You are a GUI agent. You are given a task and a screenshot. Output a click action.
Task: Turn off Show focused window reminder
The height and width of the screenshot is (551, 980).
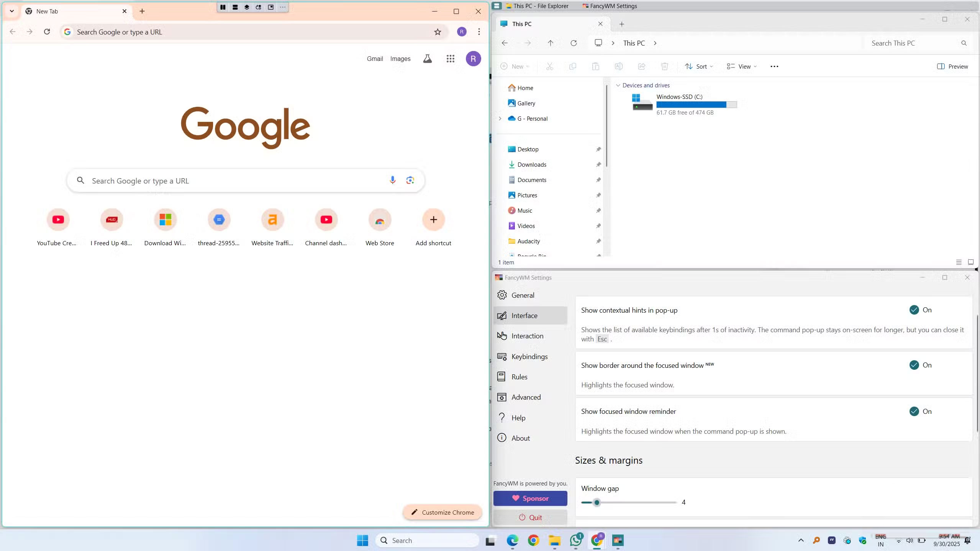914,411
